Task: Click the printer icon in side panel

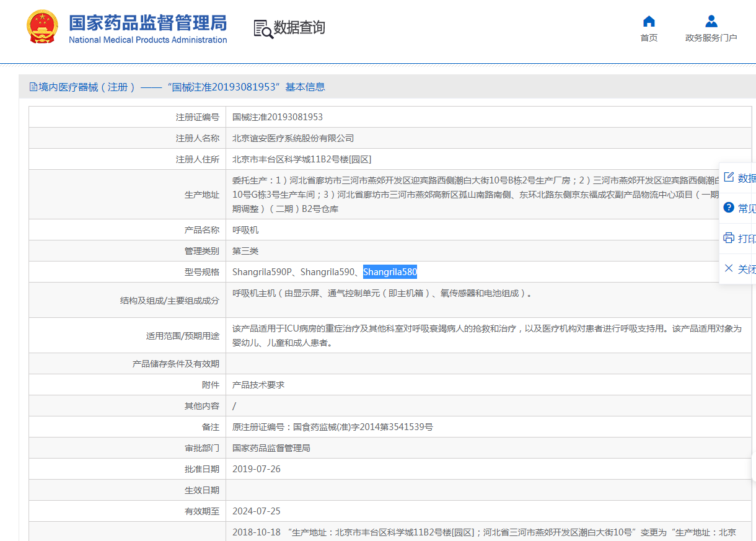Action: coord(729,238)
